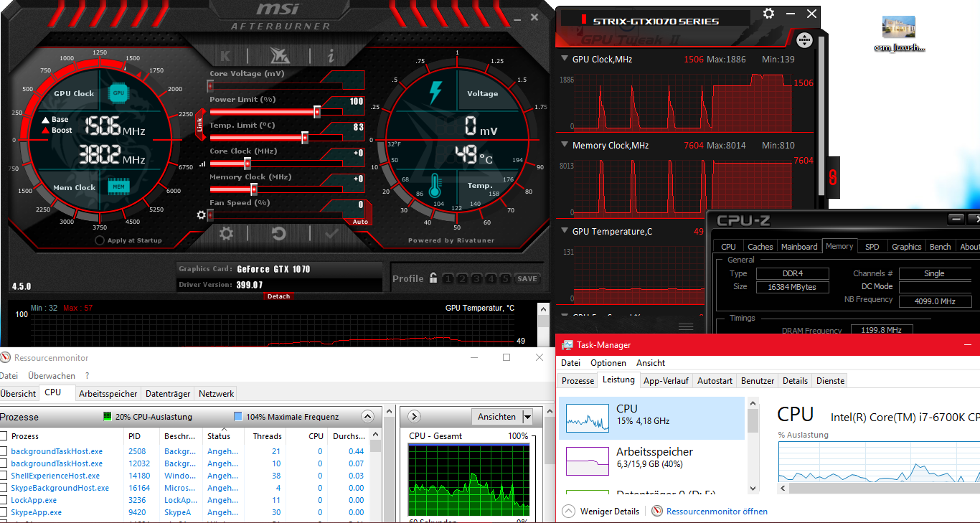Screen dimensions: 980x523
Task: Click the Task-Manager performance list scrollbar
Action: click(x=753, y=421)
